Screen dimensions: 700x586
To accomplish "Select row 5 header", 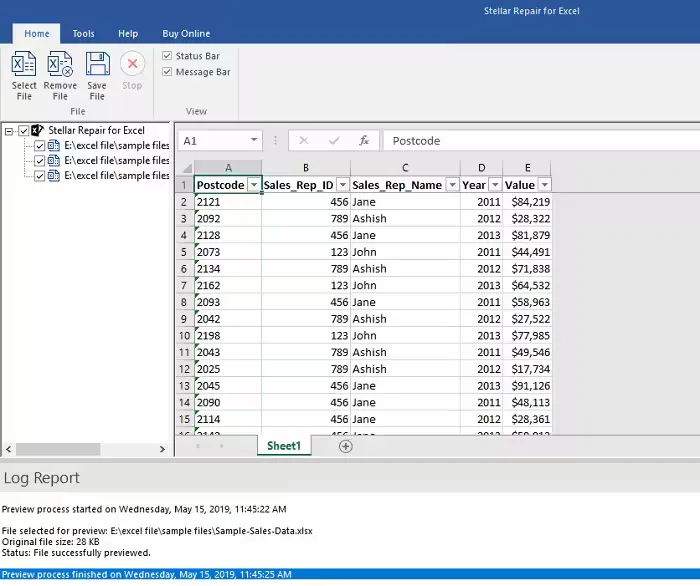I will pyautogui.click(x=184, y=252).
